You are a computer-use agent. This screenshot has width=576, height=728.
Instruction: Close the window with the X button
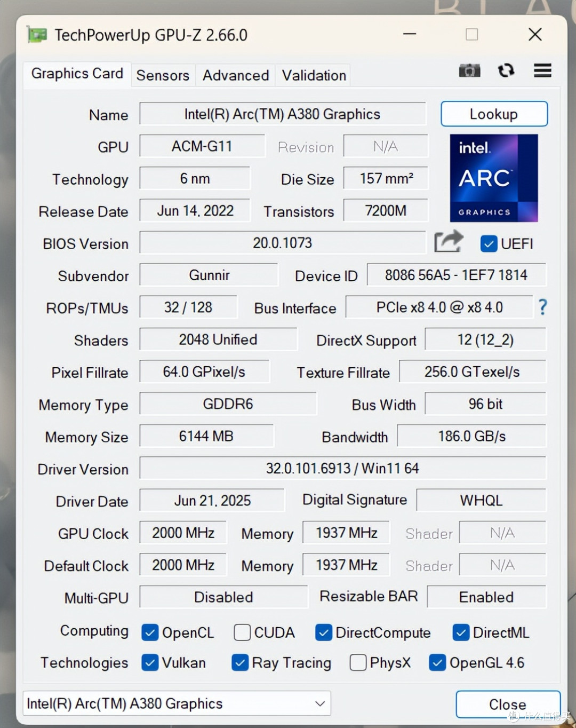(x=535, y=35)
